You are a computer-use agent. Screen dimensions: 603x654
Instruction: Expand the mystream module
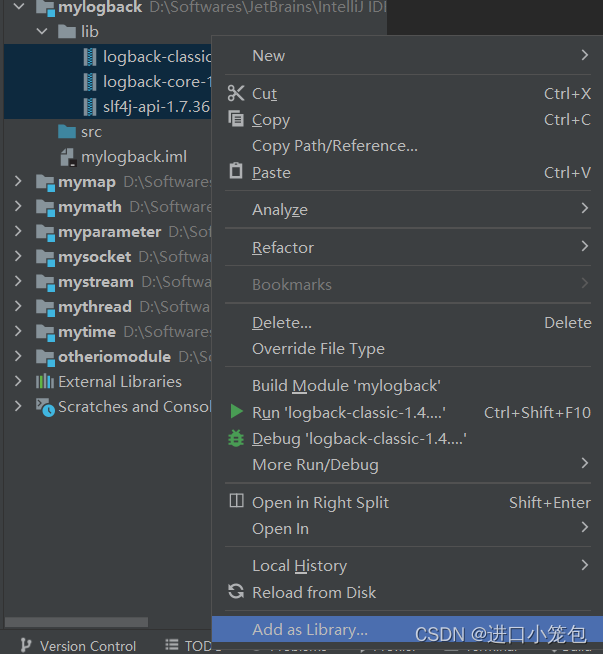point(18,281)
